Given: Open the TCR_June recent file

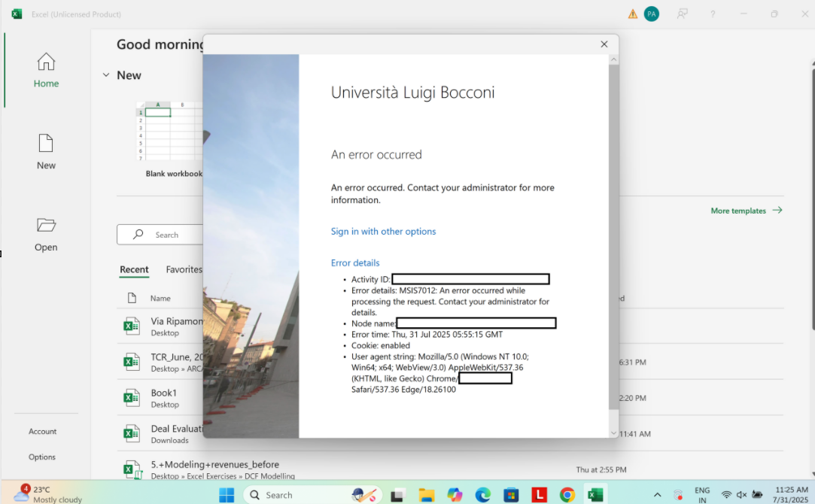Looking at the screenshot, I should (177, 362).
